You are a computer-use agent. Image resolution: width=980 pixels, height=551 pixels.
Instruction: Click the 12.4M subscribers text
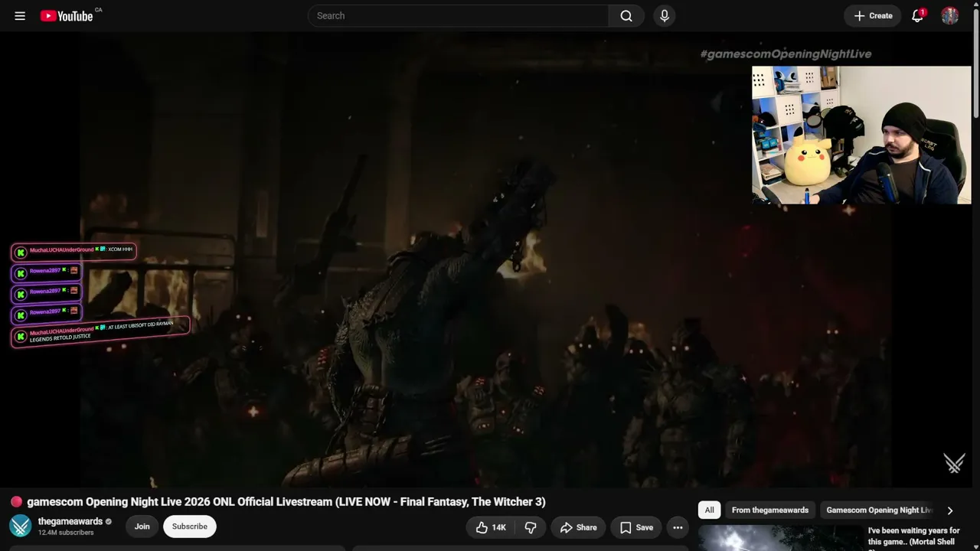coord(66,533)
